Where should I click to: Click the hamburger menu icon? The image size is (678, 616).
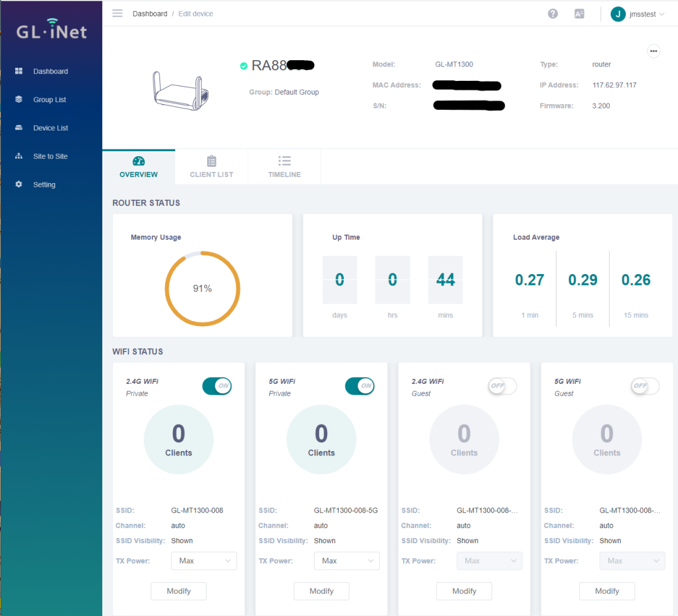click(117, 13)
